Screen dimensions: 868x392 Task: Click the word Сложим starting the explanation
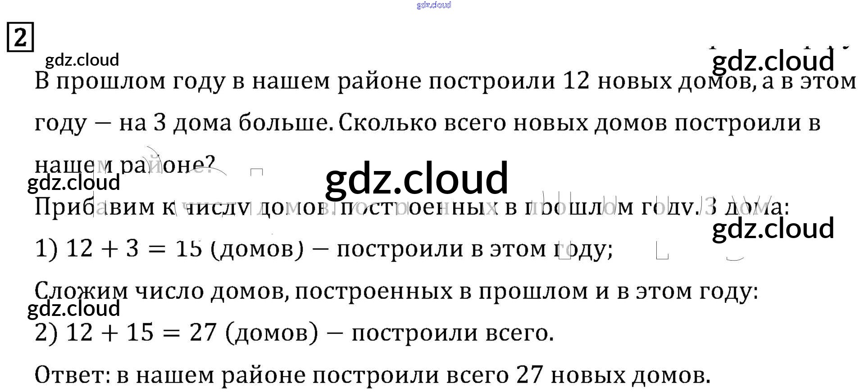(81, 291)
